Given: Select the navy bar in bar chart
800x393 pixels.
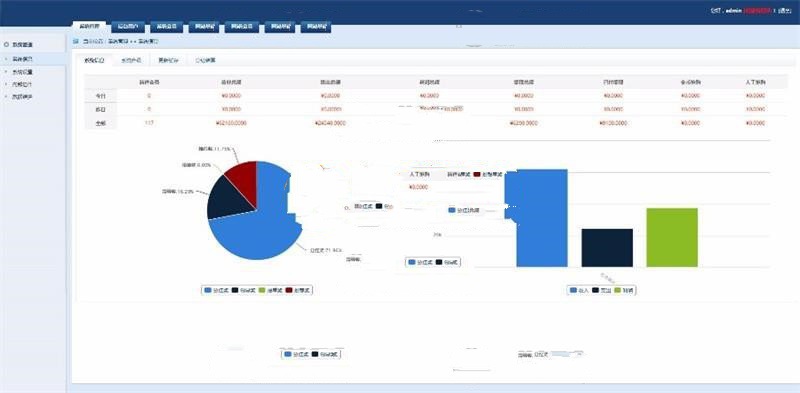Looking at the screenshot, I should [x=607, y=248].
